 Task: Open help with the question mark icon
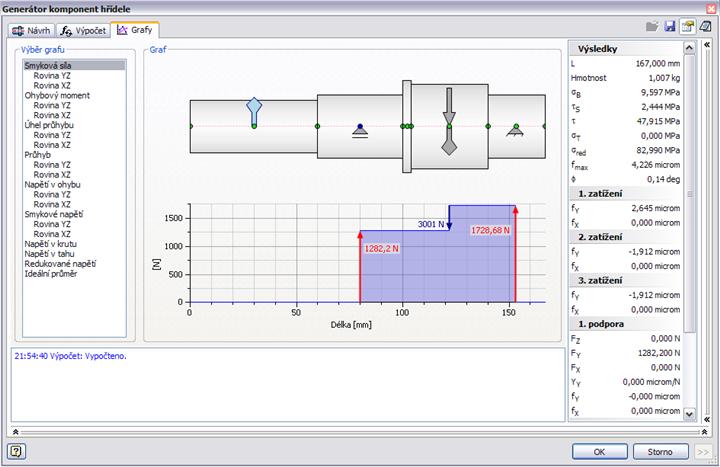(x=17, y=451)
